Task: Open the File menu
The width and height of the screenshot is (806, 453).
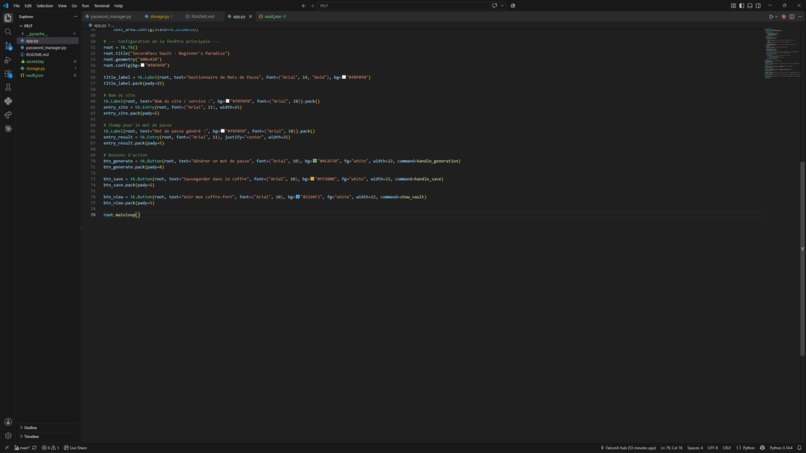Action: tap(16, 6)
